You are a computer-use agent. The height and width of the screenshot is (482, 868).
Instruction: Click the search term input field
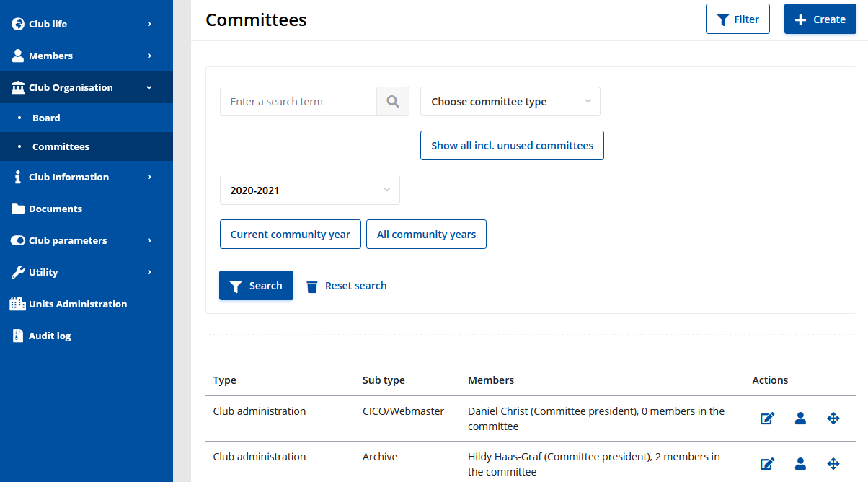pos(298,102)
